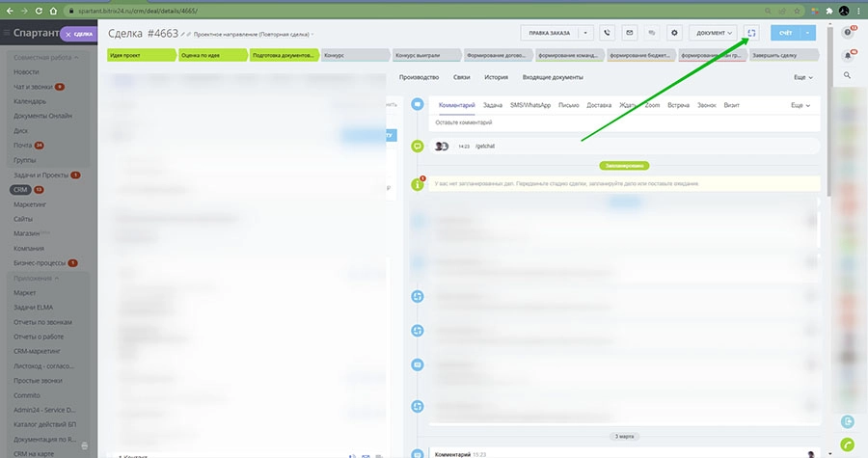The width and height of the screenshot is (868, 458).
Task: Open the arrow dropdown next to СЧЁТ button
Action: 808,33
